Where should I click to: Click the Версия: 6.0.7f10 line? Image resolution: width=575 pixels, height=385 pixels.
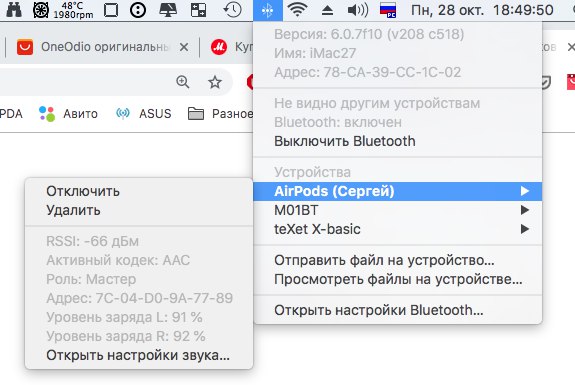pyautogui.click(x=398, y=34)
